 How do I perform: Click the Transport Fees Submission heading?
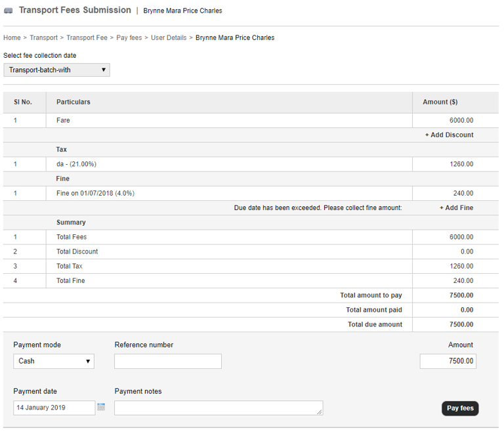75,10
